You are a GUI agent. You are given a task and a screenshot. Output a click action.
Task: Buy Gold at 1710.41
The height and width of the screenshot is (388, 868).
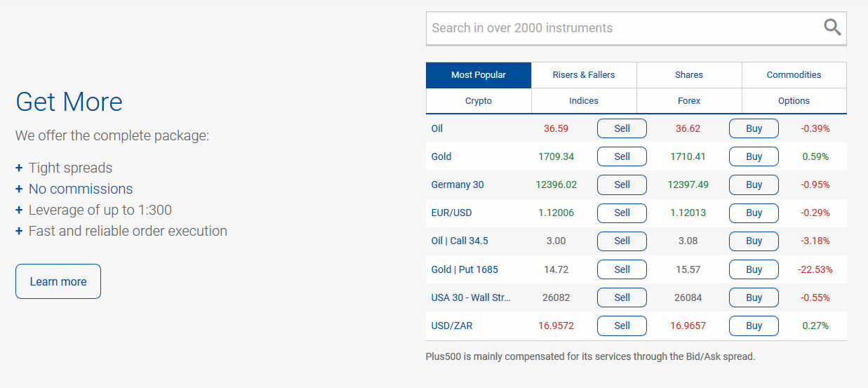click(x=754, y=156)
